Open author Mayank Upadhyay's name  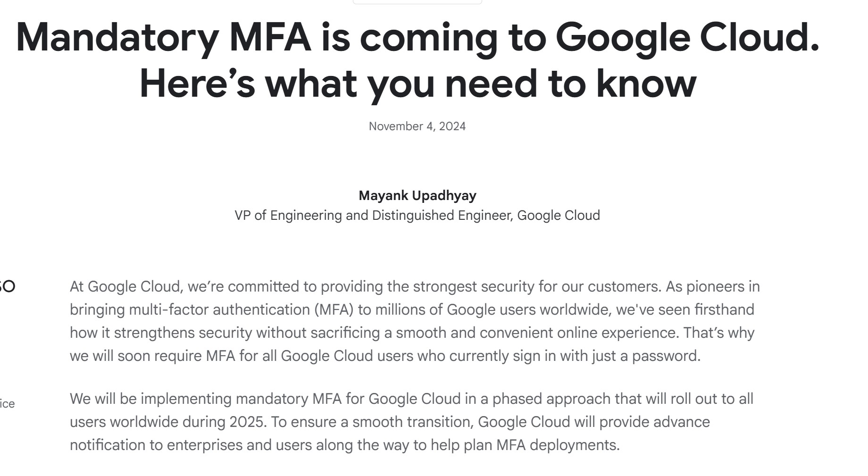(417, 195)
